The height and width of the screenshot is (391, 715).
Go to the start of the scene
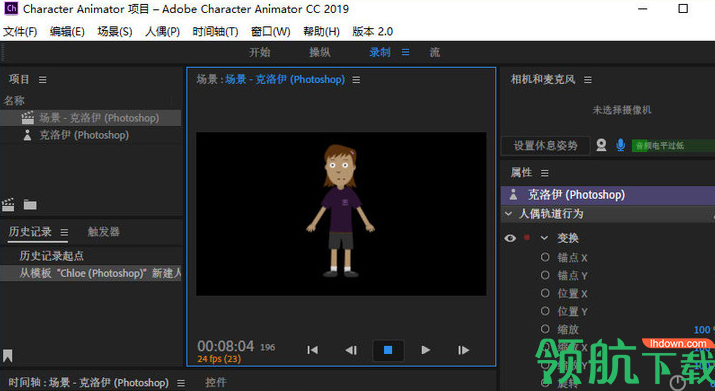tap(312, 350)
